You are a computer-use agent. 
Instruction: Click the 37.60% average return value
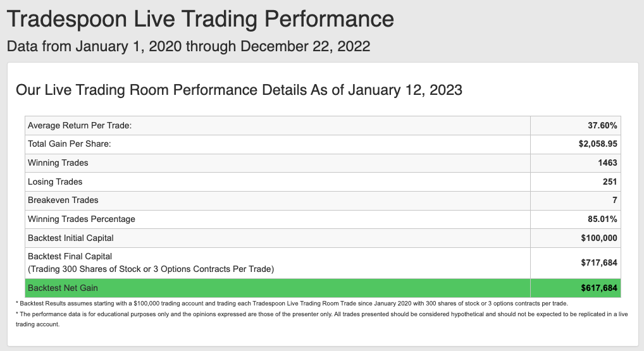(602, 125)
